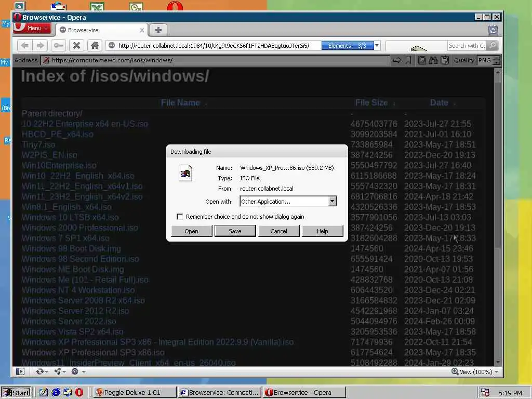Click Windows 98 Second Edition.iso link
The height and width of the screenshot is (399, 532).
[x=81, y=259]
